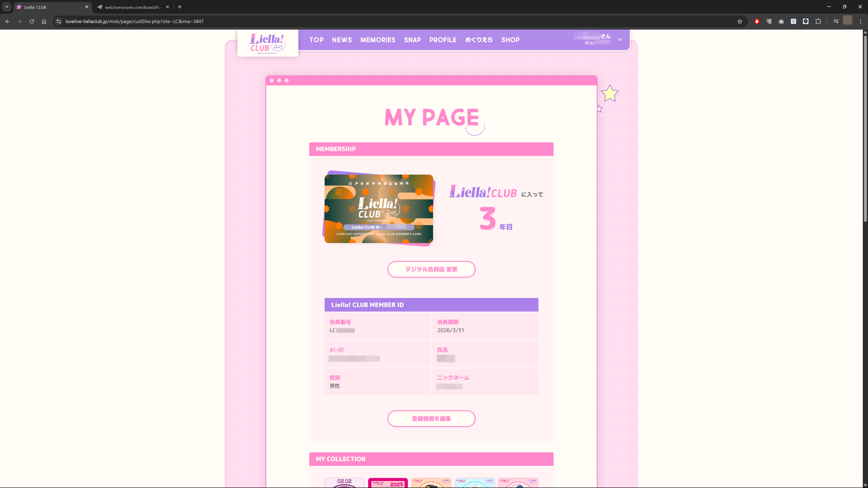This screenshot has width=868, height=488.
Task: Open the blue-bordered shield VPN extension
Action: [794, 21]
